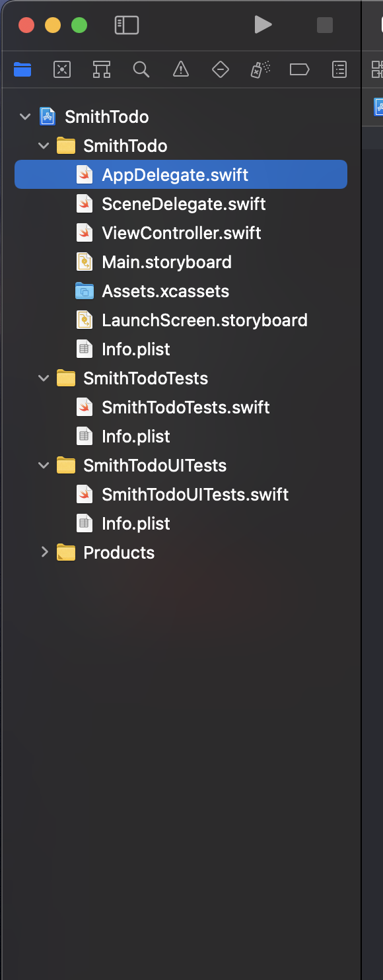Click the Swift icon beside ViewController.swift
Image resolution: width=383 pixels, height=980 pixels.
click(85, 233)
